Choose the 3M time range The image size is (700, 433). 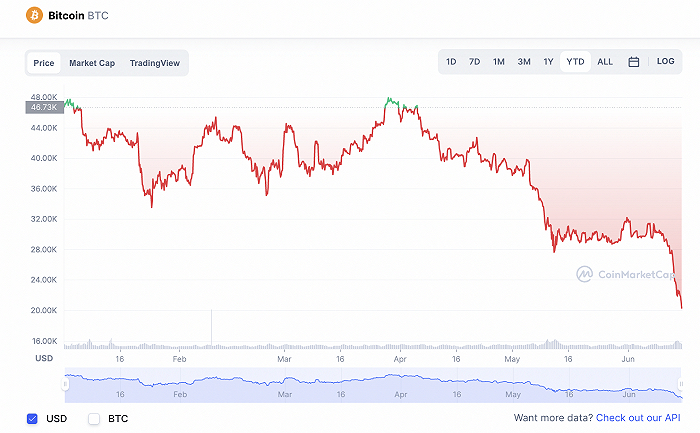pos(524,62)
